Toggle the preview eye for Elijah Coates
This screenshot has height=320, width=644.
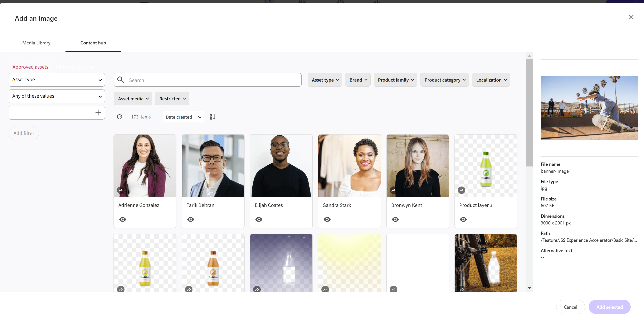259,219
